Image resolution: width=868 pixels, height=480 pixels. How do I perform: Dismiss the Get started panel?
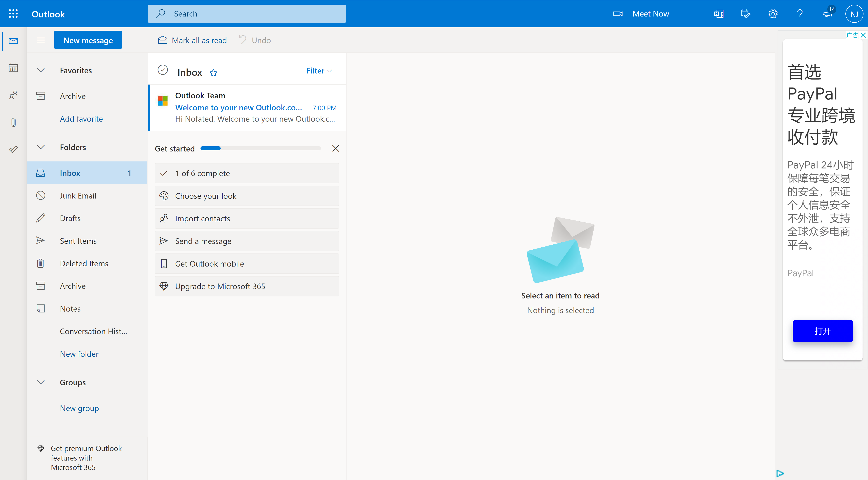pos(336,148)
